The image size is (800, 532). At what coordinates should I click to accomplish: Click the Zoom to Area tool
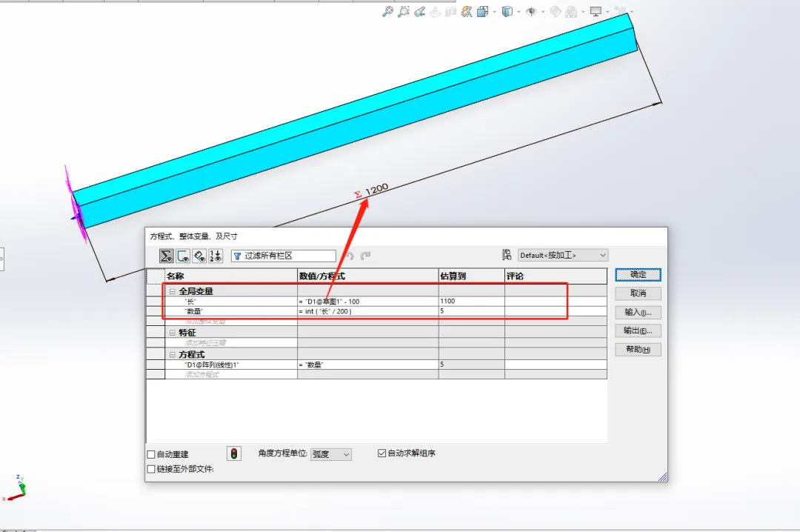pyautogui.click(x=404, y=12)
